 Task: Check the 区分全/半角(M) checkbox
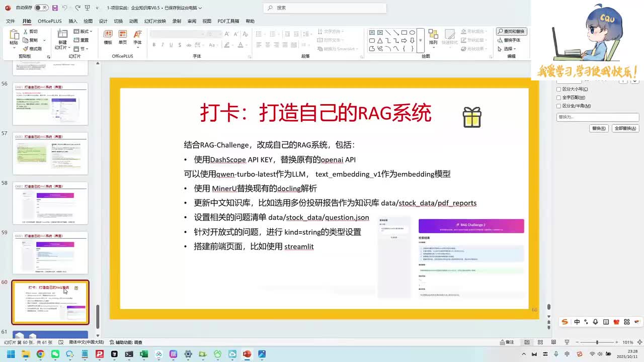point(558,106)
